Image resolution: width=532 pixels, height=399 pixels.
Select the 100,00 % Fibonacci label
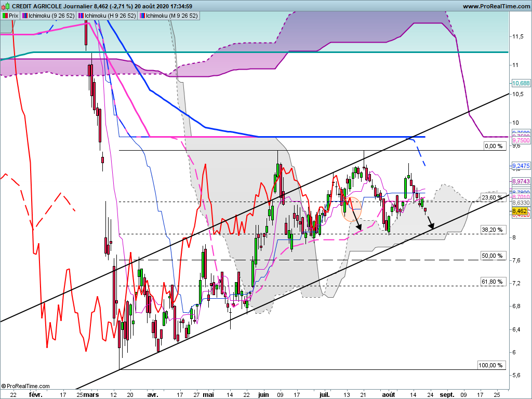pyautogui.click(x=491, y=365)
